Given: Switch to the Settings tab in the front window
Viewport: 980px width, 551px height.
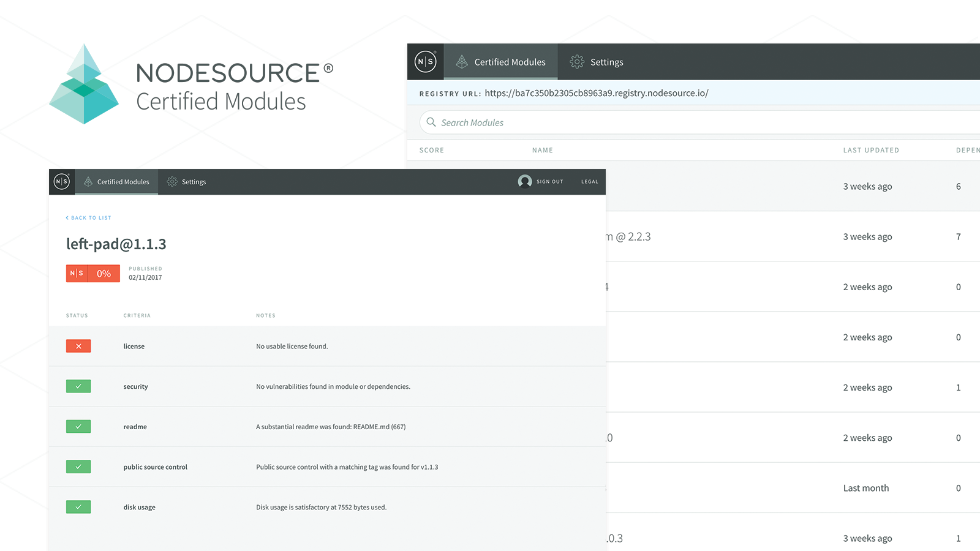Looking at the screenshot, I should 187,182.
